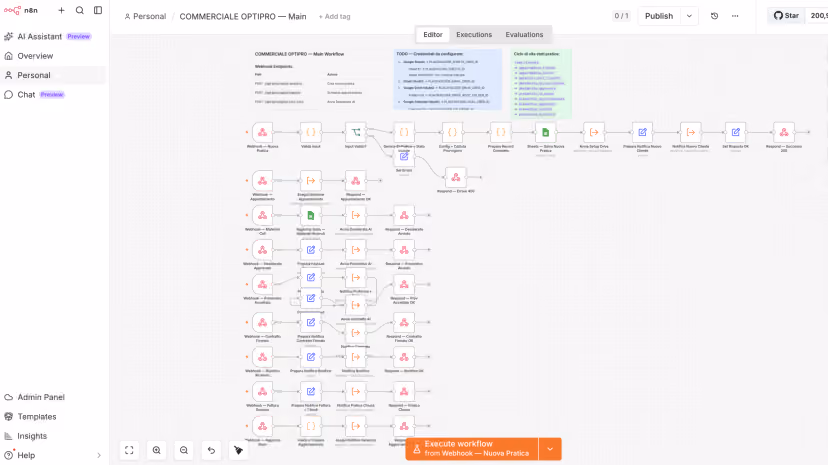
Task: Click the plus icon to create new item
Action: (x=61, y=10)
